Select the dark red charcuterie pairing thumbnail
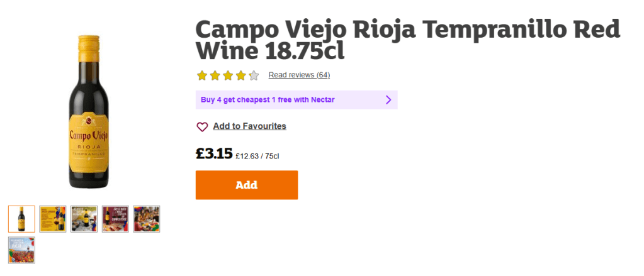 coord(115,219)
